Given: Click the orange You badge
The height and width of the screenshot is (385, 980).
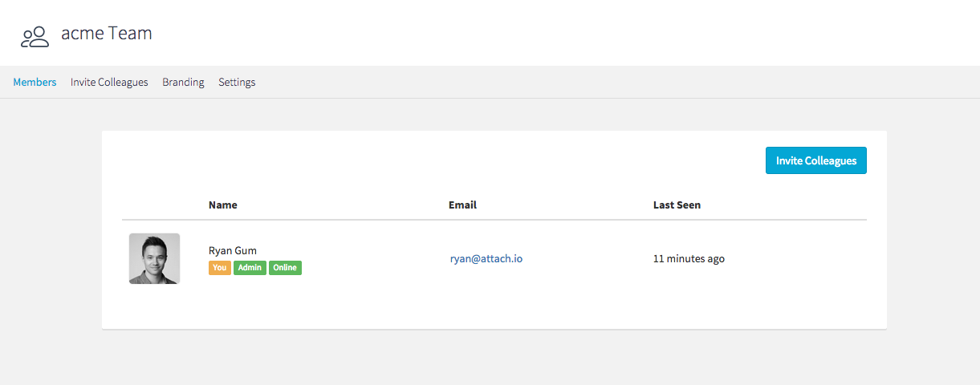Looking at the screenshot, I should [220, 268].
